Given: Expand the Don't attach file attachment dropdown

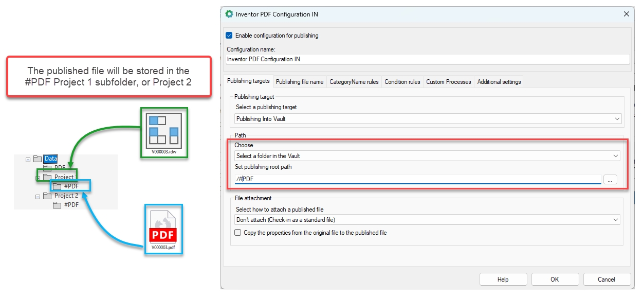Looking at the screenshot, I should (x=427, y=220).
